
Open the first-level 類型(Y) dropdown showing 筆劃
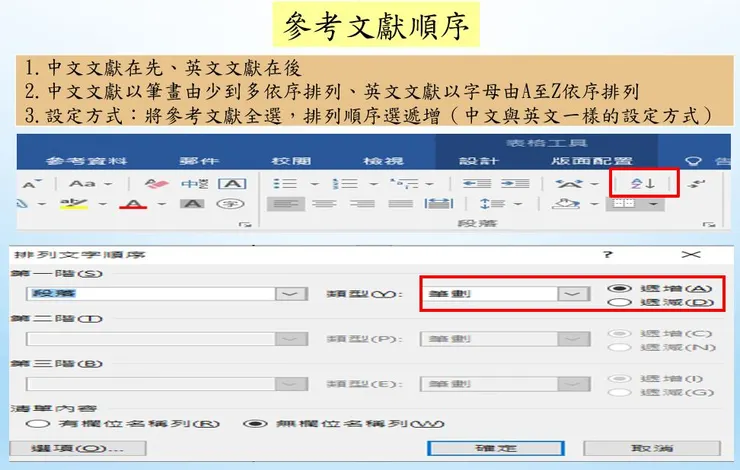(x=573, y=294)
